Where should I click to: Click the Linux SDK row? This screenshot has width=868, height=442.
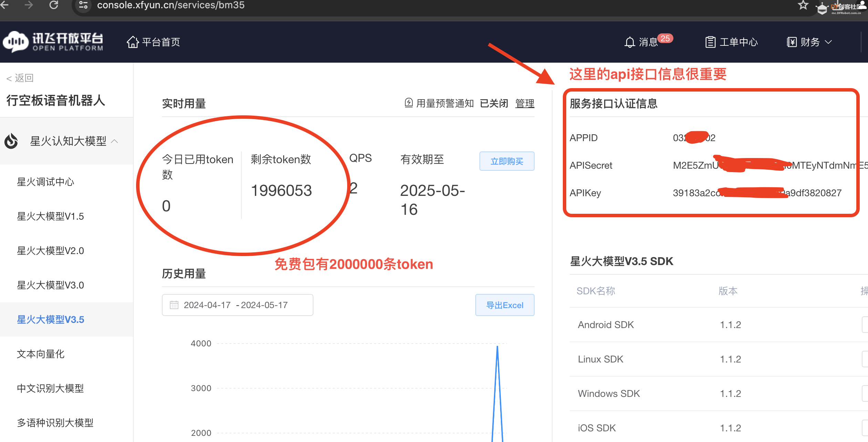[x=719, y=359]
